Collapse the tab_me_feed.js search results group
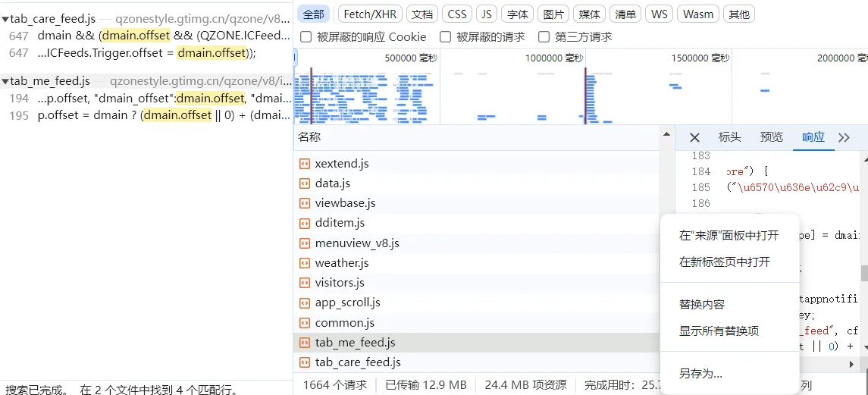The width and height of the screenshot is (868, 395). [x=5, y=81]
